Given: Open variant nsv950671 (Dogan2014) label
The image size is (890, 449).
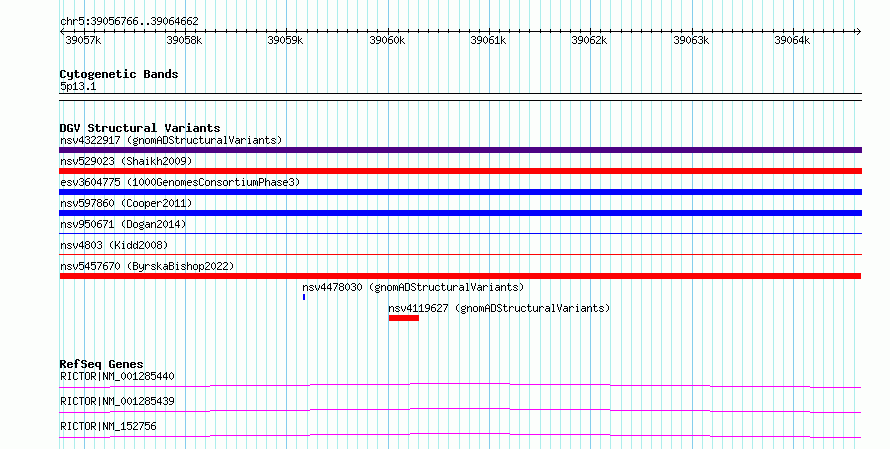Looking at the screenshot, I should click(123, 224).
